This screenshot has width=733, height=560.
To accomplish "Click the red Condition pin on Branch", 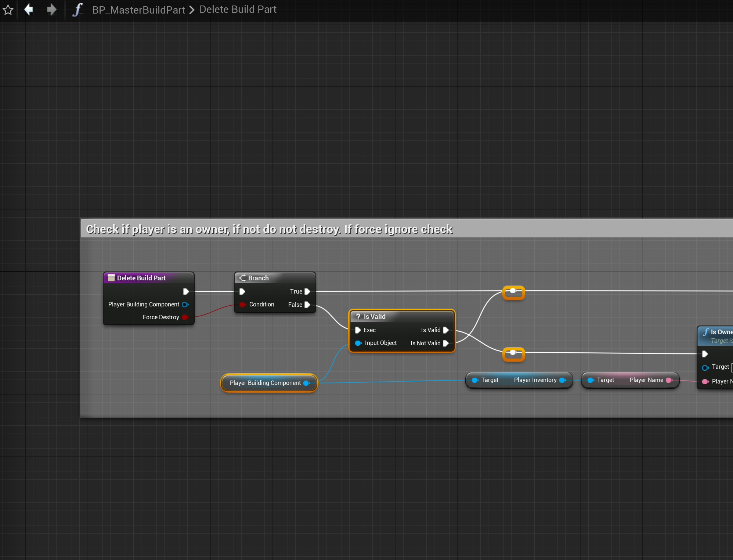I will point(242,305).
